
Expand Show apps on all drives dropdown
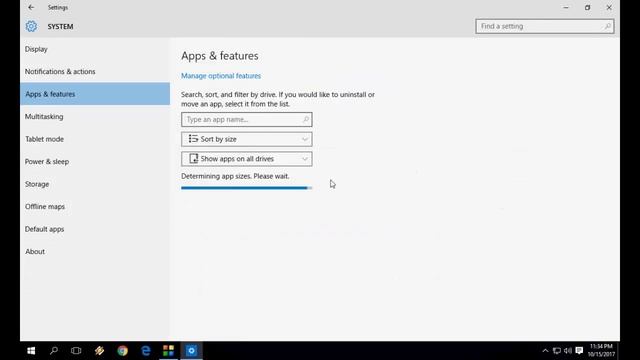(247, 159)
